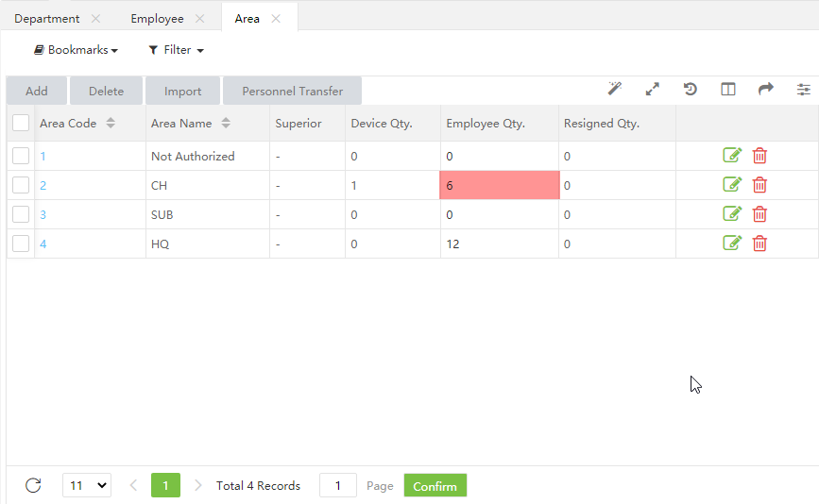Click the history restore icon
Viewport: 819px width, 504px height.
690,90
